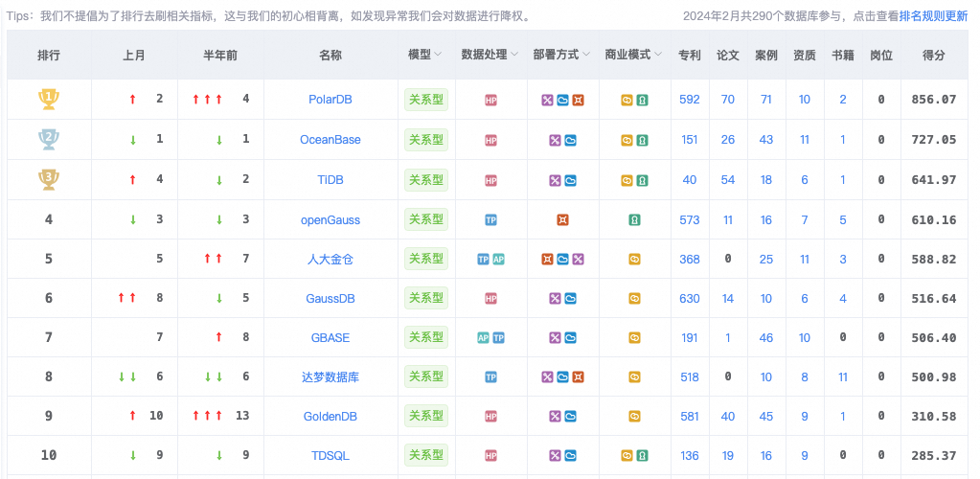The height and width of the screenshot is (479, 980).
Task: Open the TiDB database link
Action: tap(330, 179)
